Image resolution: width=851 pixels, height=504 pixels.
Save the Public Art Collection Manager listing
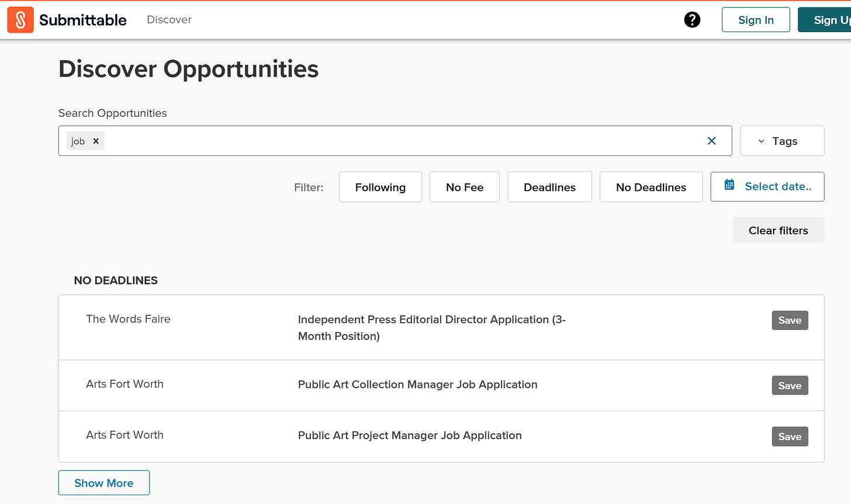pyautogui.click(x=790, y=385)
